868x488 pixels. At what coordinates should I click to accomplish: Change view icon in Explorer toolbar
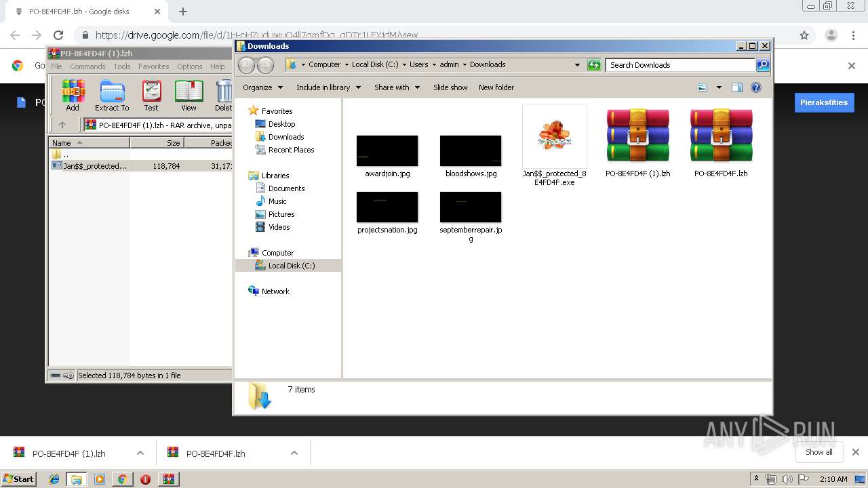[703, 87]
